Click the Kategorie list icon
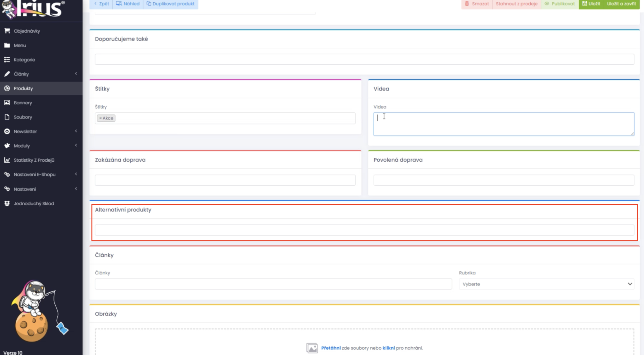The width and height of the screenshot is (644, 355). pos(7,60)
